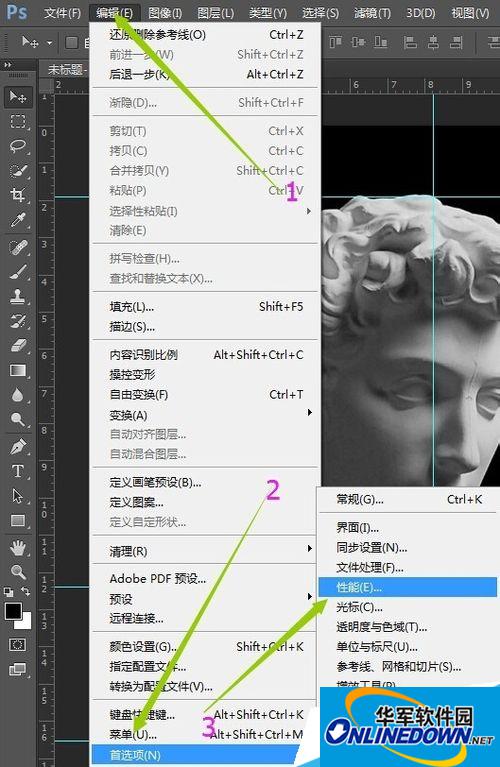Choose 还原删除参考线(O) menu entry
The image size is (500, 767).
206,35
